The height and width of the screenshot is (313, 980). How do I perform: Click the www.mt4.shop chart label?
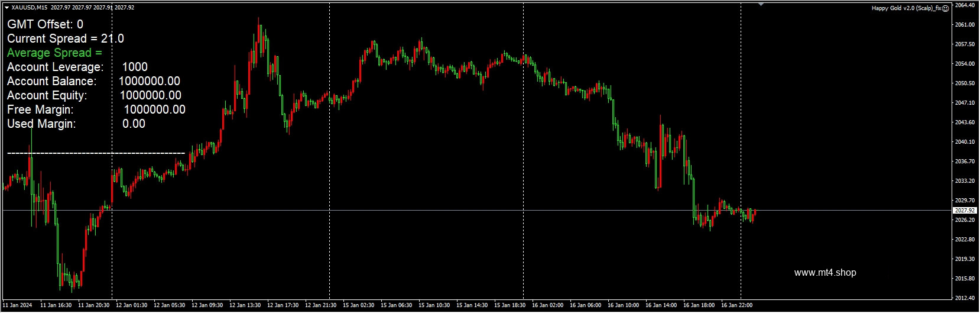point(825,273)
